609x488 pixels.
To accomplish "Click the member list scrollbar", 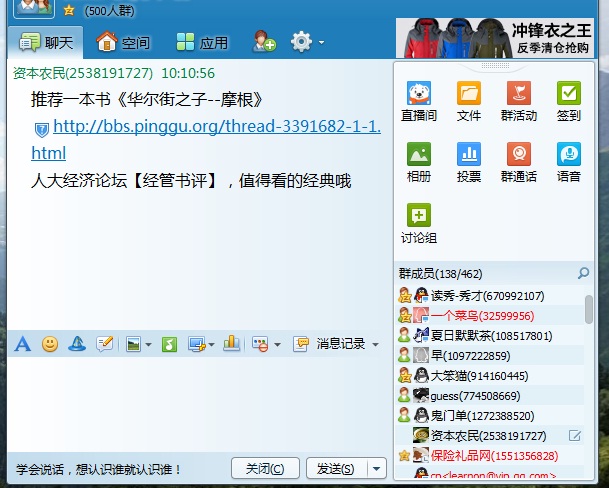I will [x=589, y=309].
